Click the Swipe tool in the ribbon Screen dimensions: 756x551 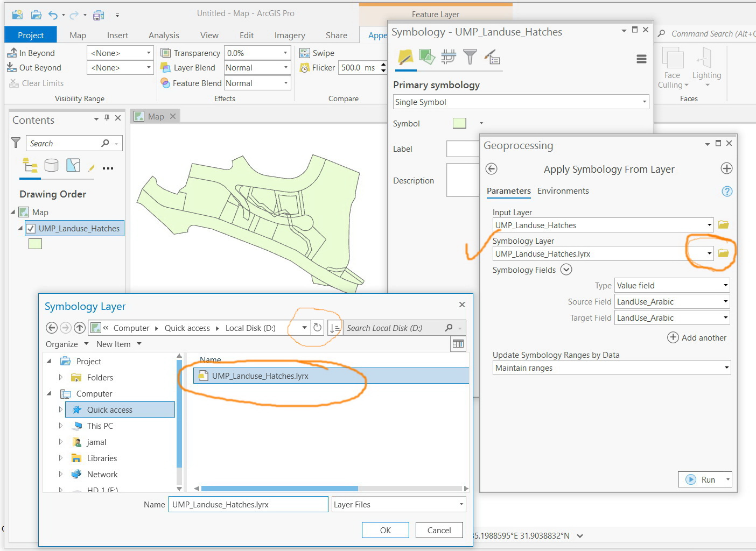317,52
